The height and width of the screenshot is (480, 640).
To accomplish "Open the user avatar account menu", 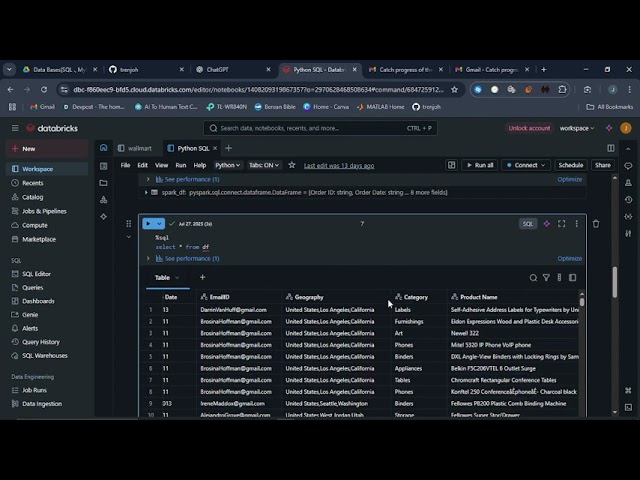I will point(626,128).
